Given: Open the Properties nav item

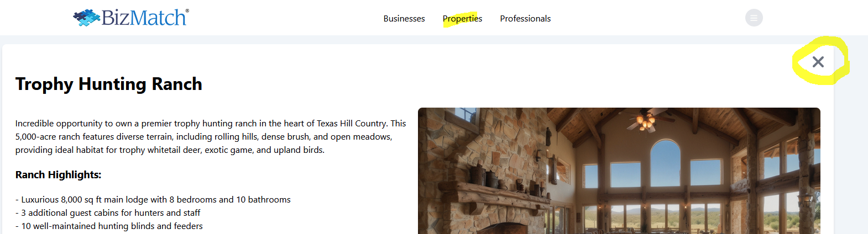Looking at the screenshot, I should click(x=462, y=19).
